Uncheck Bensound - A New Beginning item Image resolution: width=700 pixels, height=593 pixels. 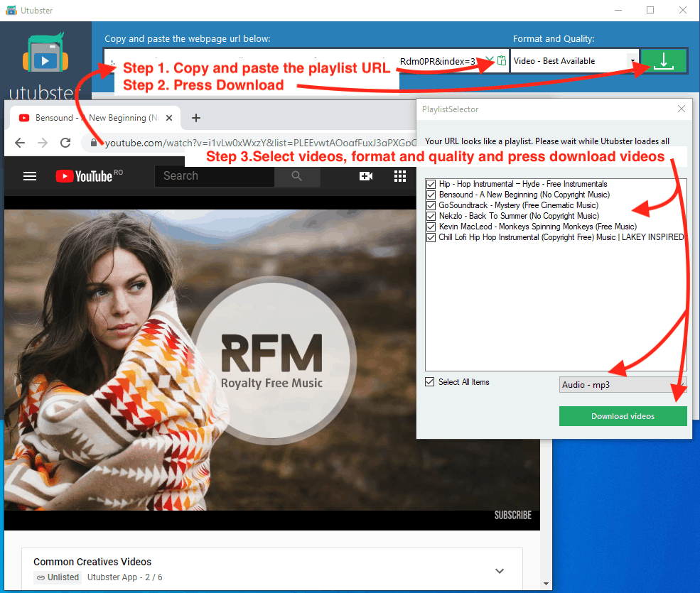[431, 195]
